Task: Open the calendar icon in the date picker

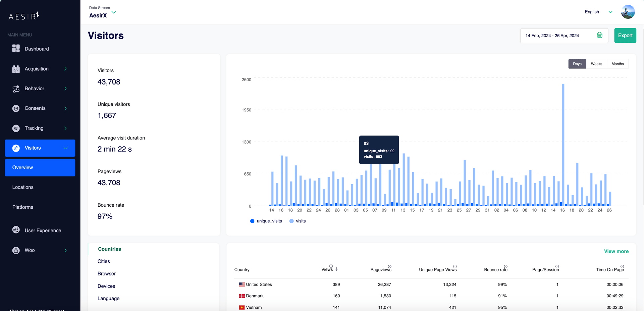Action: [600, 35]
